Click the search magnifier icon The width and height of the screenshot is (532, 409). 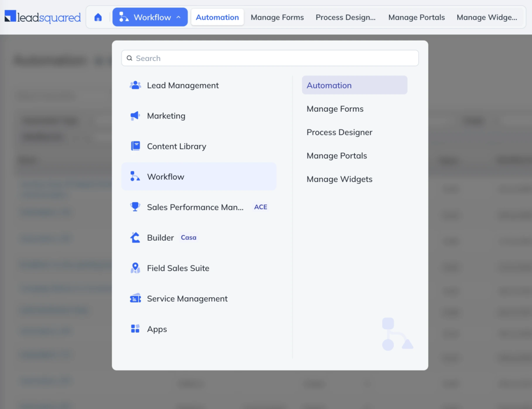(x=129, y=58)
